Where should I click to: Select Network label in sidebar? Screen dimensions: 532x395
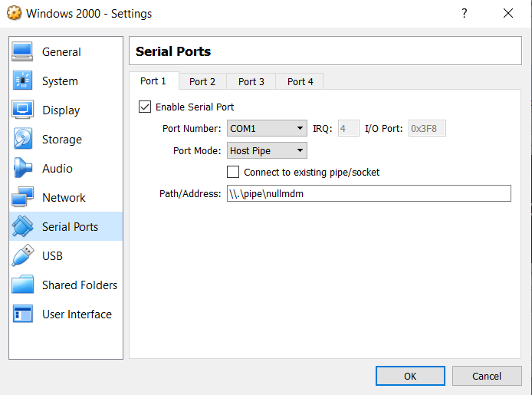point(64,198)
